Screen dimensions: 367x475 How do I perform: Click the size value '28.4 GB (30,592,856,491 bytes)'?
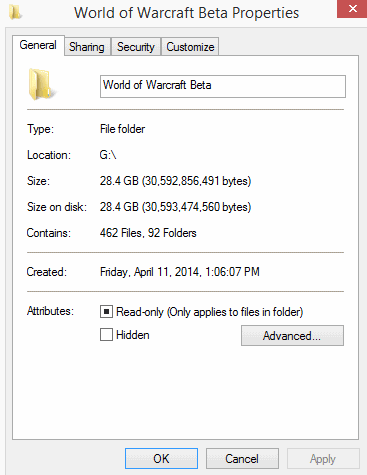click(x=175, y=181)
